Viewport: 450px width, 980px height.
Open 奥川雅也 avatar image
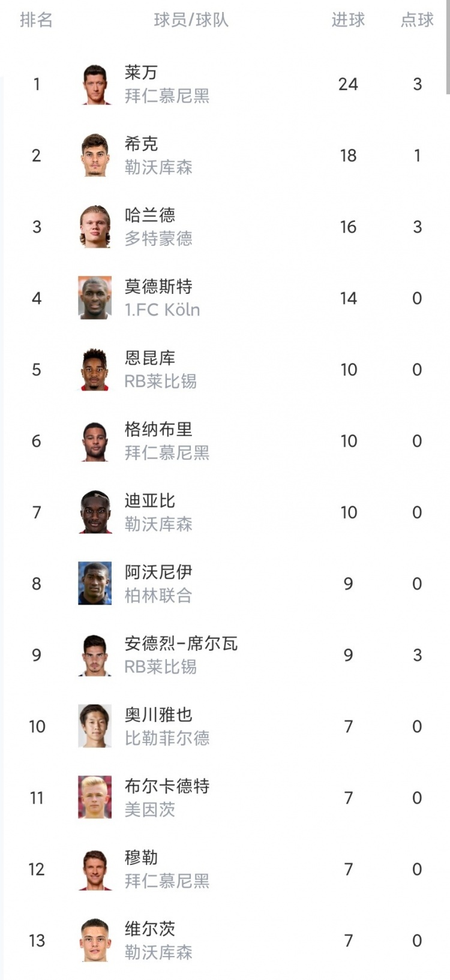point(95,726)
